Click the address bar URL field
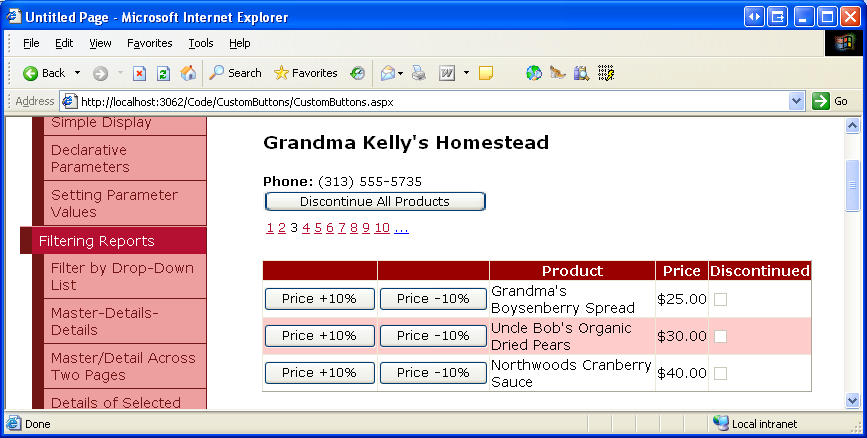The width and height of the screenshot is (867, 438). pyautogui.click(x=434, y=102)
